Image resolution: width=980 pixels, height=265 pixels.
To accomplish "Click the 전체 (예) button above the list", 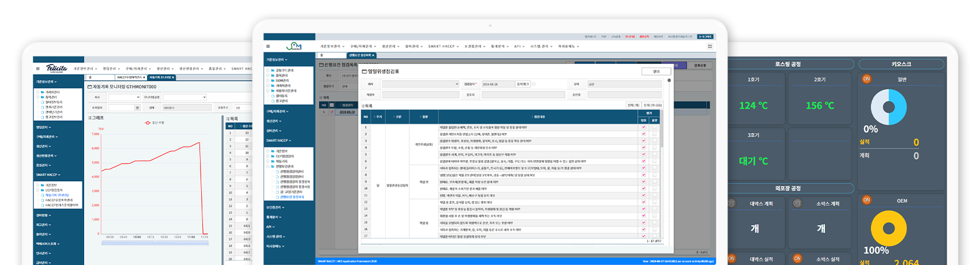I will point(634,105).
